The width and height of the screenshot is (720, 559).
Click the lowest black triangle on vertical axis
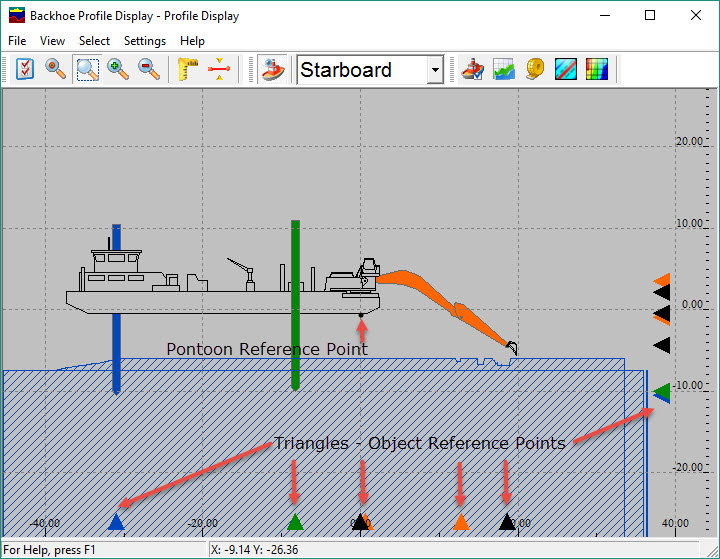(662, 345)
